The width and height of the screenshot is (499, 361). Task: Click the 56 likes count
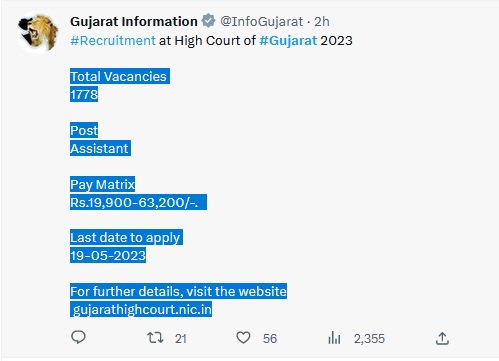tap(270, 339)
